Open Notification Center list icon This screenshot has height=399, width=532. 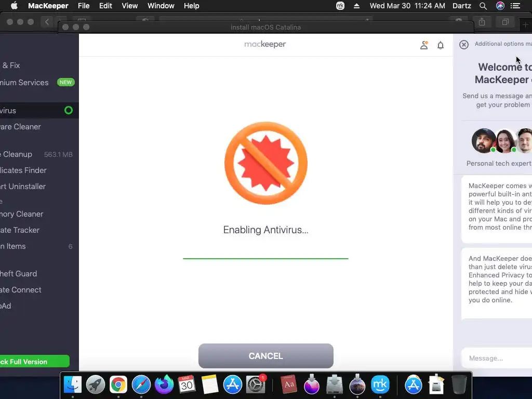pyautogui.click(x=515, y=6)
